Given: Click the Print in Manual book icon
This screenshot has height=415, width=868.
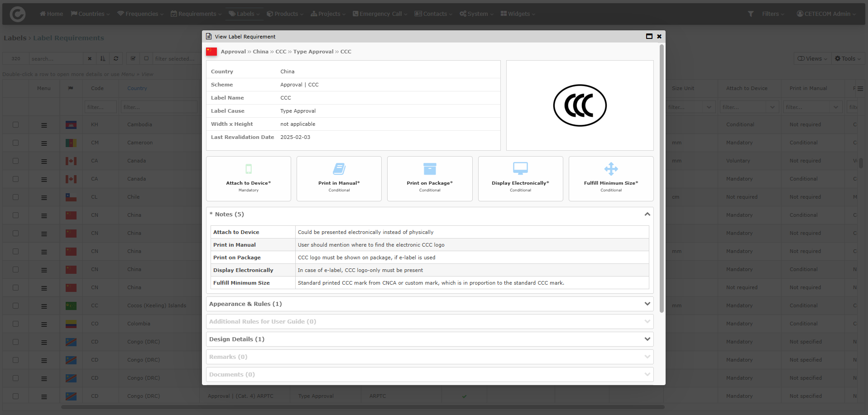Looking at the screenshot, I should point(339,169).
